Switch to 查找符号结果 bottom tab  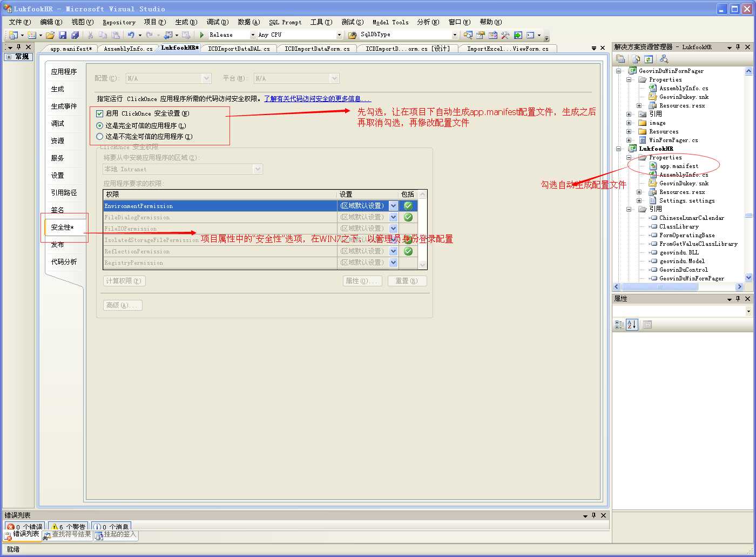pos(67,535)
